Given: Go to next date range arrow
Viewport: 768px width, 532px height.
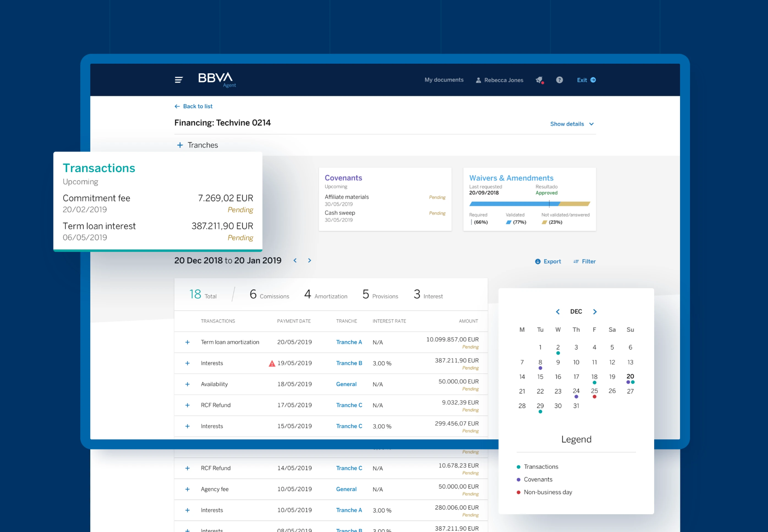Looking at the screenshot, I should (310, 261).
